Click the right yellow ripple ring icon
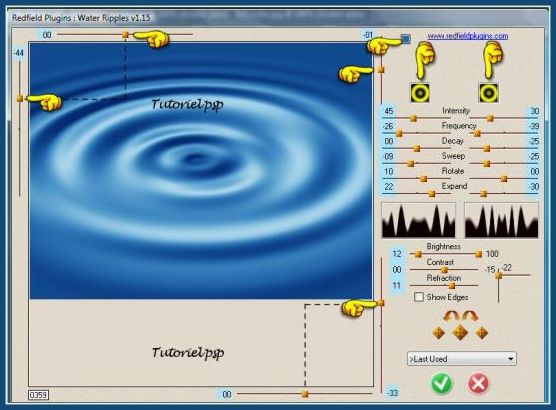556x410 pixels. (489, 93)
